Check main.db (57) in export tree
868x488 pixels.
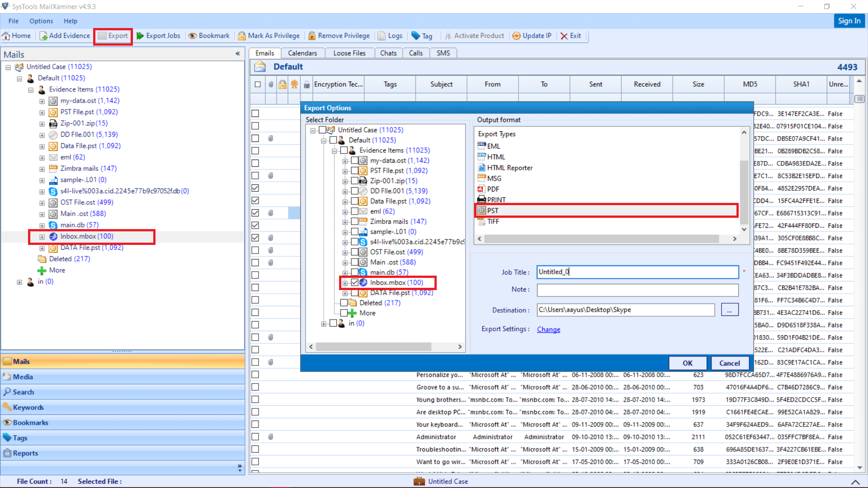click(355, 272)
